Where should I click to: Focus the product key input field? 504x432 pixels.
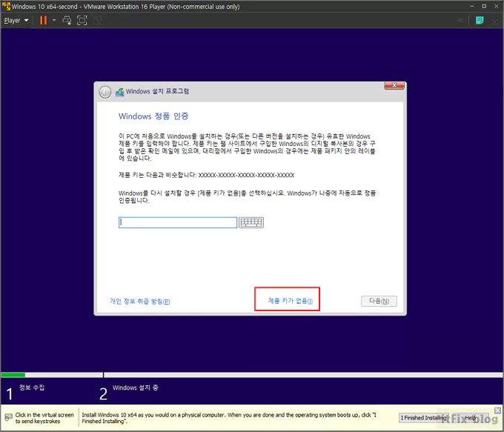[x=178, y=222]
